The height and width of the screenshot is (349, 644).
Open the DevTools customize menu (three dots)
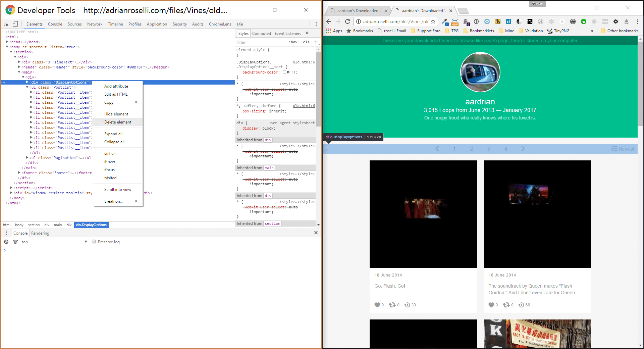(316, 24)
